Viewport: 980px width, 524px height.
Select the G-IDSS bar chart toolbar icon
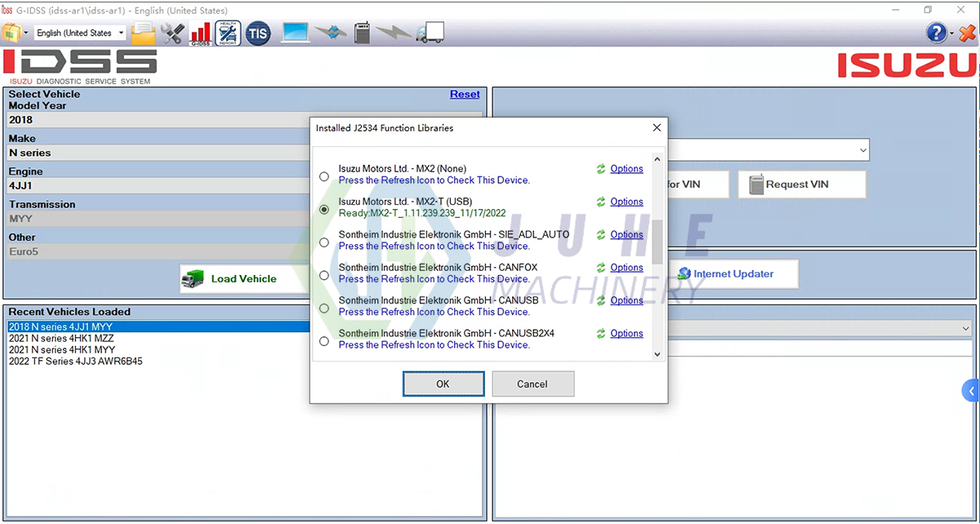[200, 33]
